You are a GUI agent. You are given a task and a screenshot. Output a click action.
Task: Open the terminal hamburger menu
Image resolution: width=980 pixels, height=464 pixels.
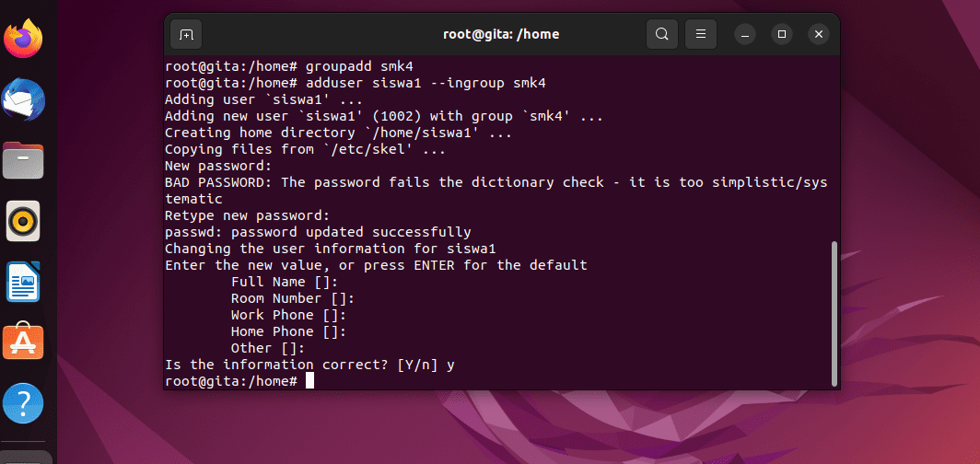(701, 34)
